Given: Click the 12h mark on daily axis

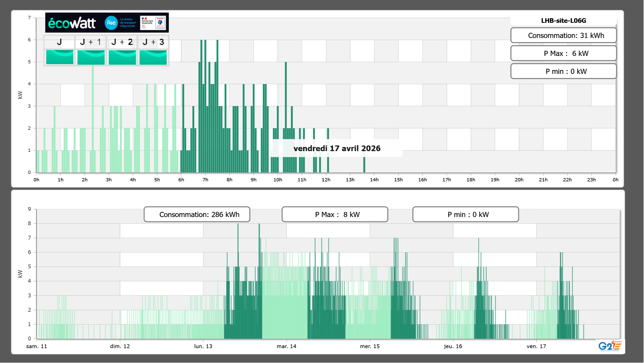Looking at the screenshot, I should pos(326,180).
